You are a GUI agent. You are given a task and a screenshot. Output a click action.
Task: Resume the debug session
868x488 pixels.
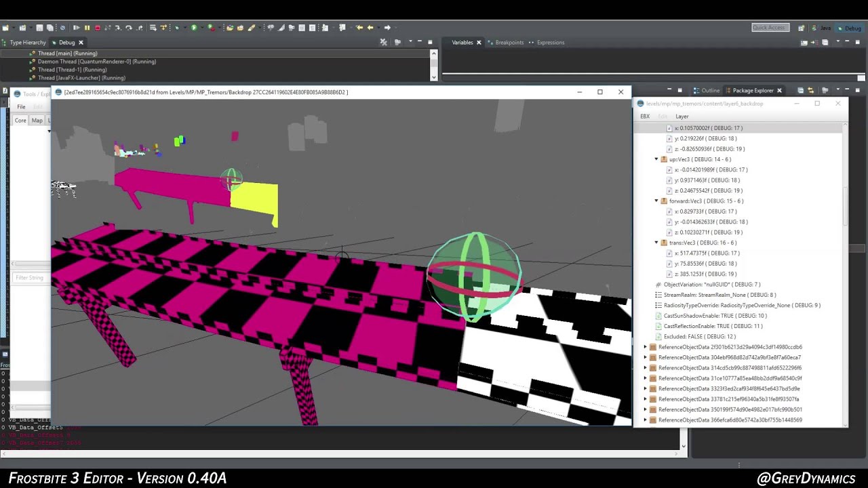[x=76, y=28]
